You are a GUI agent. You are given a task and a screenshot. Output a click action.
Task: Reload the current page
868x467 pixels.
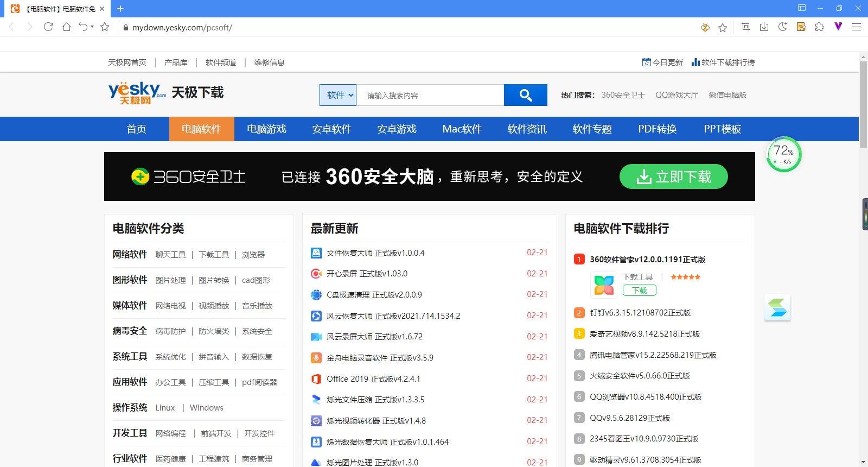click(x=48, y=27)
